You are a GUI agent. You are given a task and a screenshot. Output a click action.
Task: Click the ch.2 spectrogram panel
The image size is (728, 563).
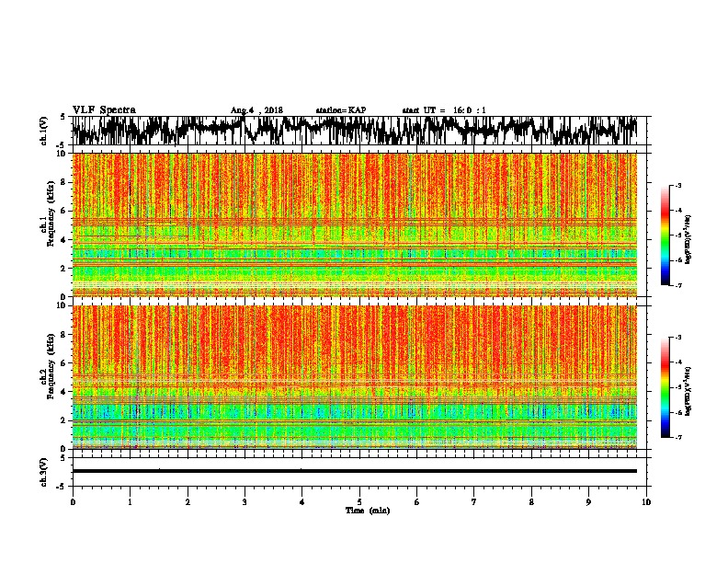coord(355,377)
